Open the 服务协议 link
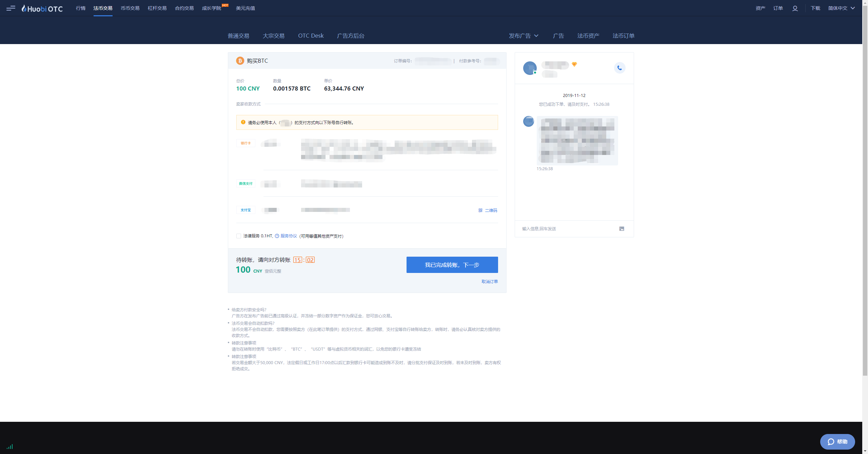Viewport: 868px width, 454px height. coord(289,236)
